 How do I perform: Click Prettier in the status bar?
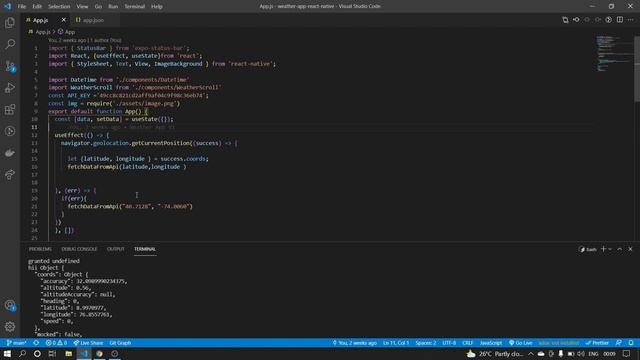click(x=597, y=343)
